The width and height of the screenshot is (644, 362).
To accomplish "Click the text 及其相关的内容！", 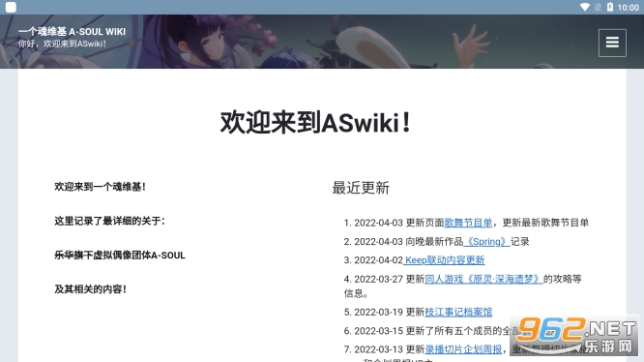I will pos(90,289).
